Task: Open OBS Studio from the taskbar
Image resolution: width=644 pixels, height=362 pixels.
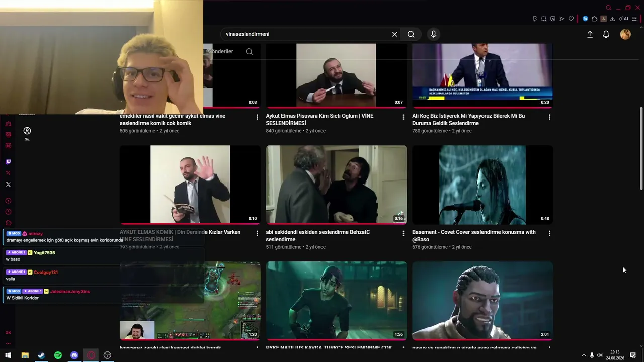Action: coord(107,355)
